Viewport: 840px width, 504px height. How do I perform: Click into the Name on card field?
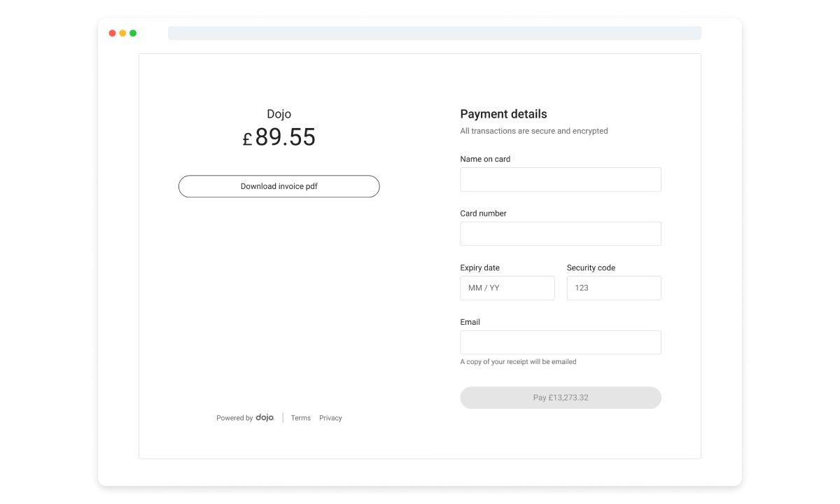tap(561, 179)
